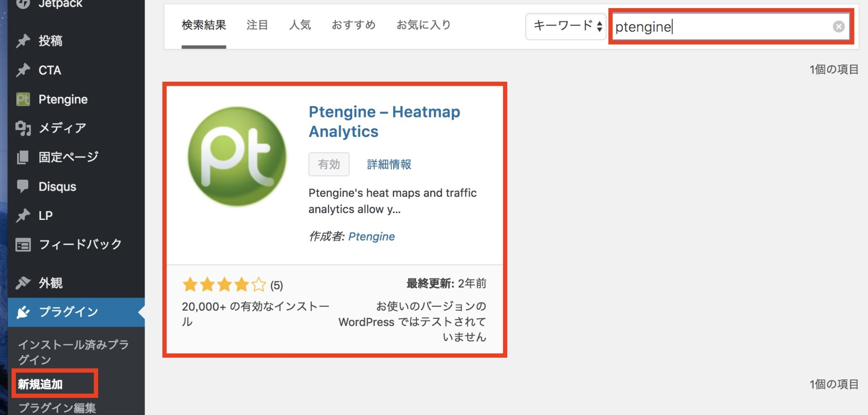
Task: Click the Ptengine plugin logo thumbnail
Action: point(236,156)
